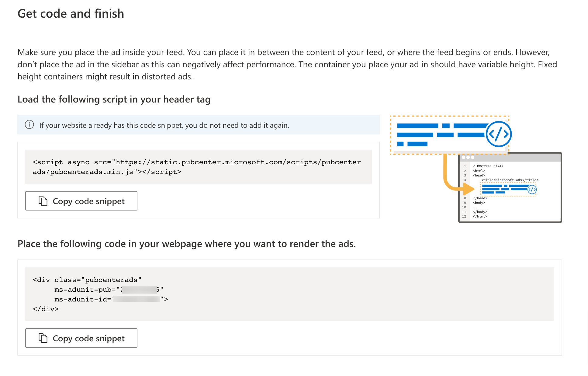This screenshot has width=588, height=376.
Task: Click the blurred ms-adunit-id value
Action: [136, 299]
